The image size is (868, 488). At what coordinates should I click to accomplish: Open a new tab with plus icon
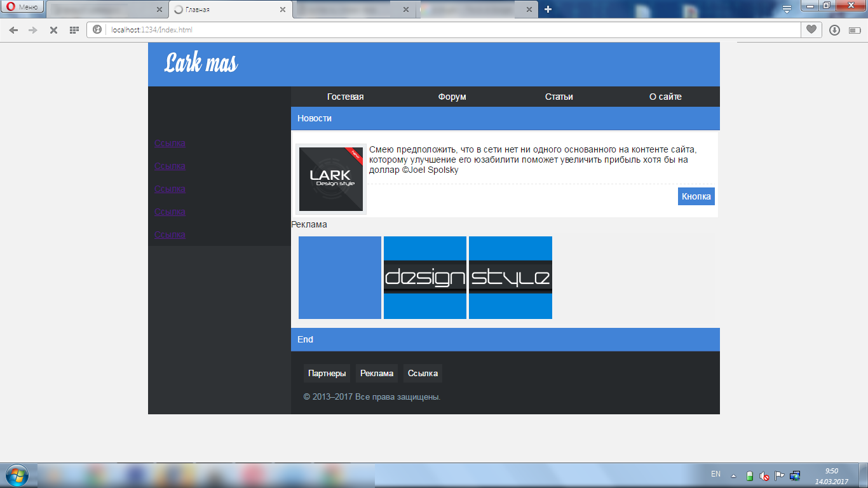548,10
